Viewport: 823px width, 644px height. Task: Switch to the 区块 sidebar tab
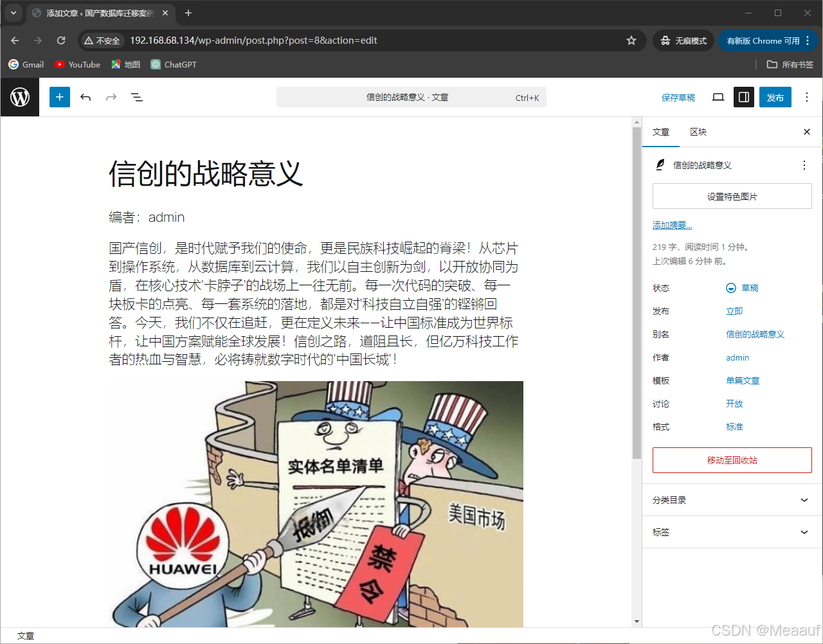(x=698, y=132)
